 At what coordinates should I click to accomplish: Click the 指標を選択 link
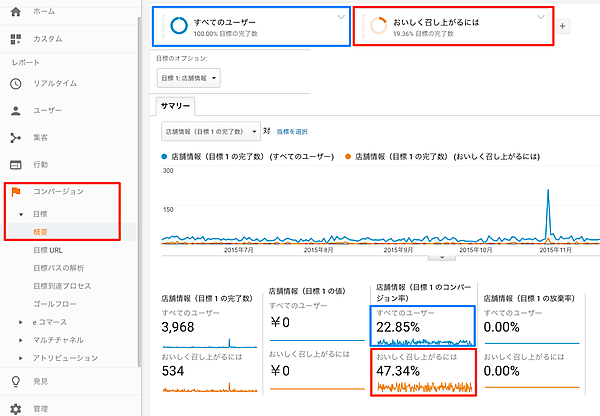click(x=292, y=131)
